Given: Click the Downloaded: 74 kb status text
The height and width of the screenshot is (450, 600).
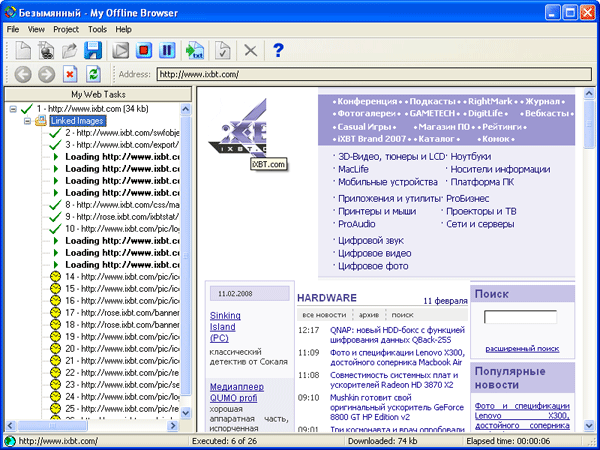Looking at the screenshot, I should [382, 441].
